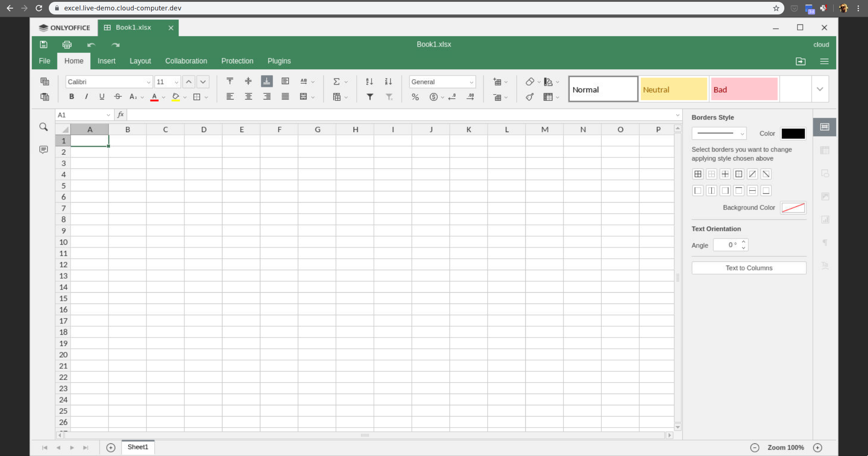Toggle left text alignment

pyautogui.click(x=230, y=97)
